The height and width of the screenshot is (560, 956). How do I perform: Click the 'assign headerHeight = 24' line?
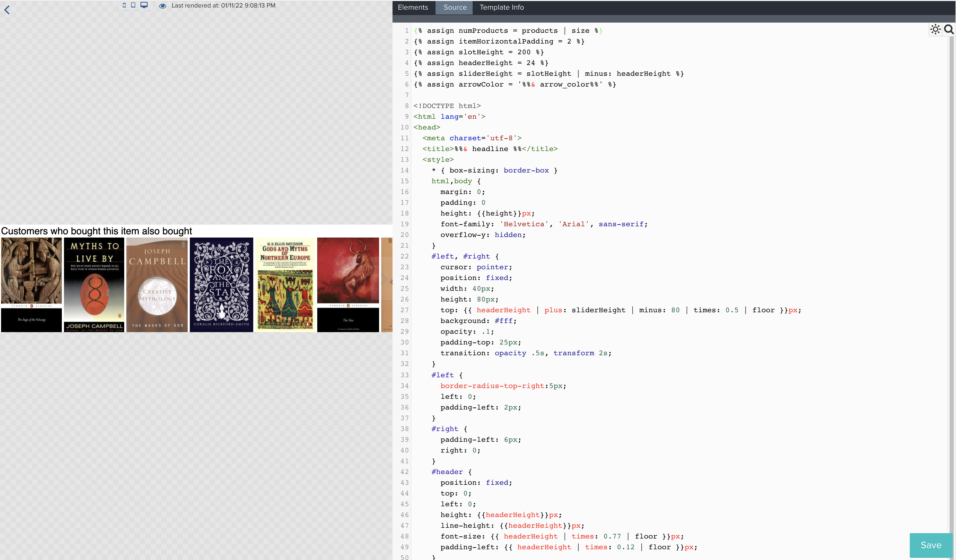481,63
